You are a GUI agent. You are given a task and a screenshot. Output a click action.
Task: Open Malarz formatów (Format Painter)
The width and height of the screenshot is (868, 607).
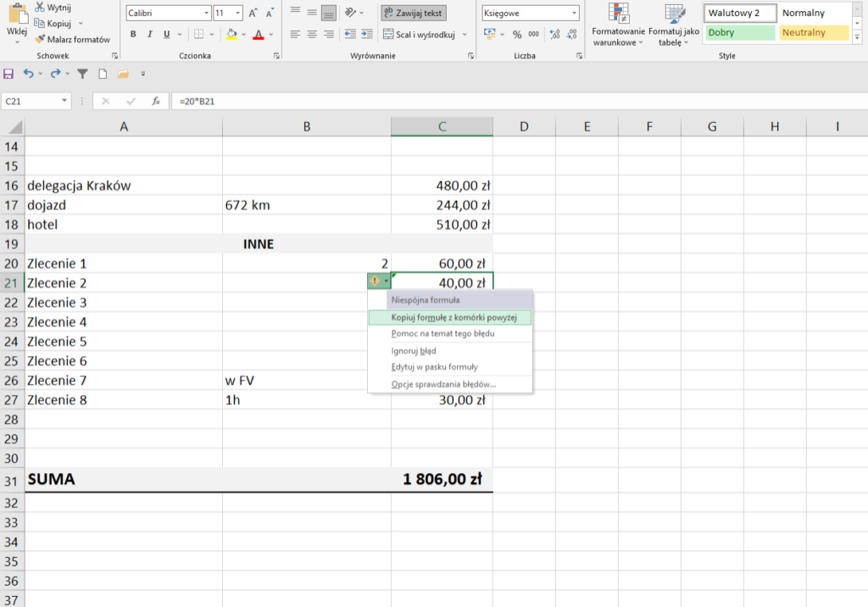pos(72,40)
